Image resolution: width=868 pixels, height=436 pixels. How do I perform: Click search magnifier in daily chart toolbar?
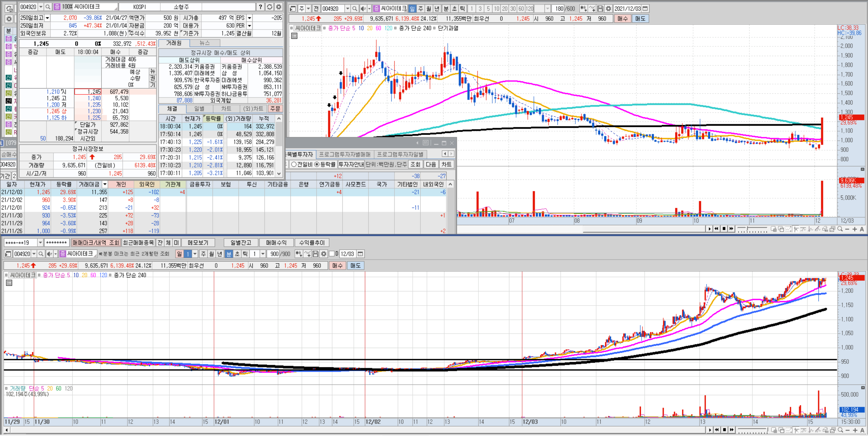tap(355, 9)
